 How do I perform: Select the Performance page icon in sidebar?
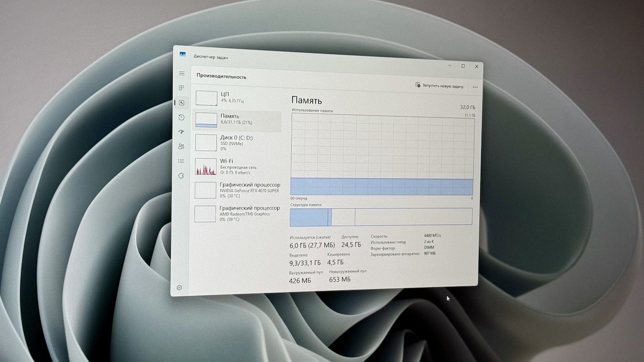(x=182, y=102)
